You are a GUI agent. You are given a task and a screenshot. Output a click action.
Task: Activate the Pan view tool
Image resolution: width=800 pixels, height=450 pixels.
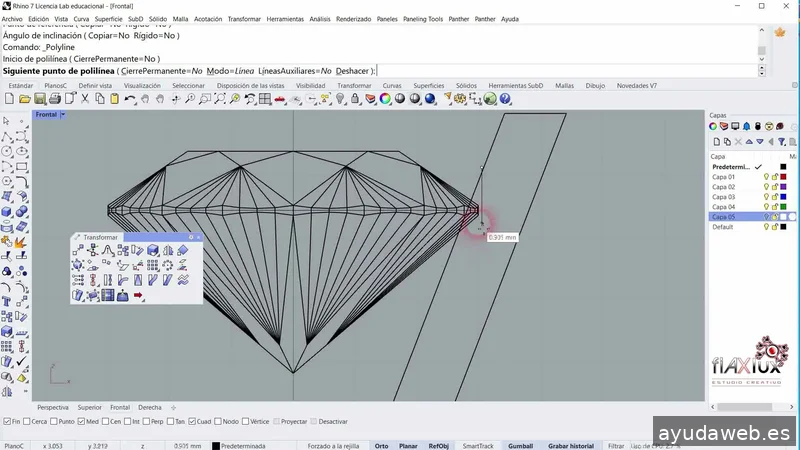click(x=145, y=99)
